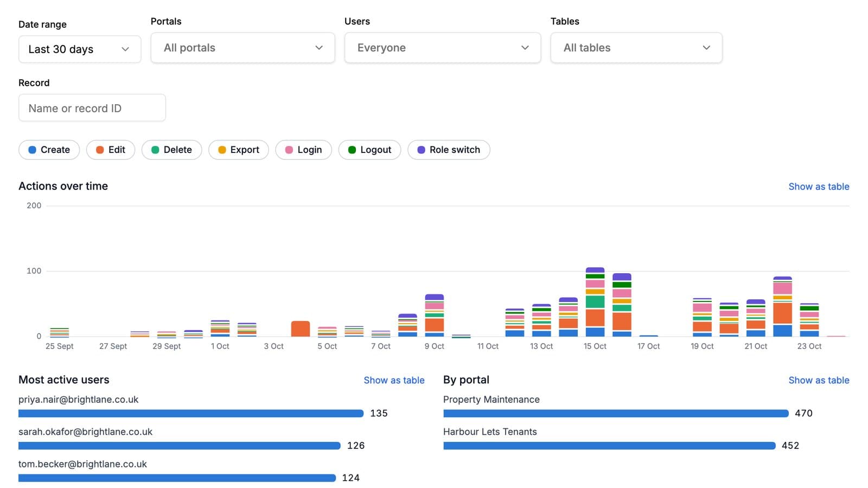Image resolution: width=868 pixels, height=488 pixels.
Task: Select the 15 Oct bar in chart
Action: (x=595, y=302)
